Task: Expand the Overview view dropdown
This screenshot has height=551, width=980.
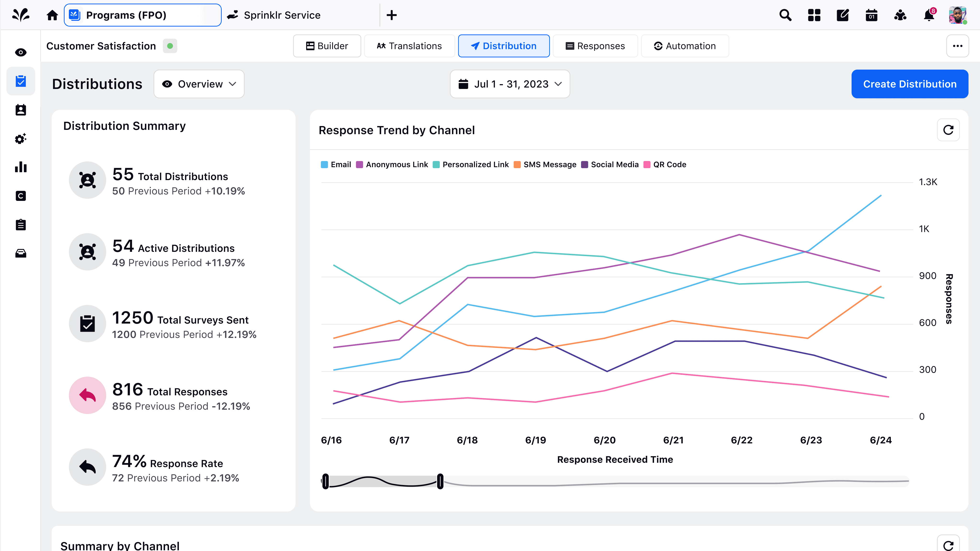Action: tap(199, 84)
